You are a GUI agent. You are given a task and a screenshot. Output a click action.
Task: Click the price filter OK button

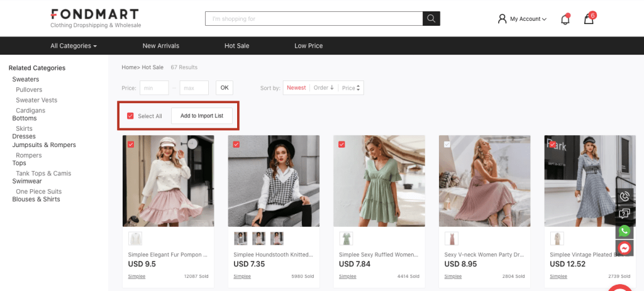[x=225, y=88]
